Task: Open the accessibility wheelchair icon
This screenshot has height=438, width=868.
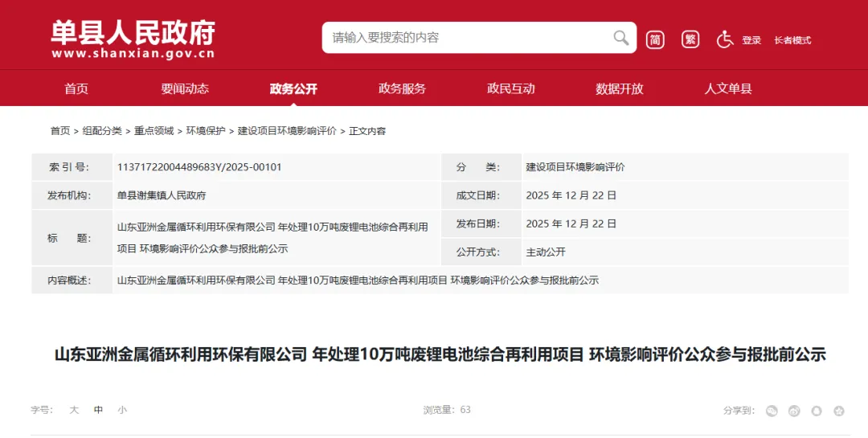Action: [x=725, y=40]
